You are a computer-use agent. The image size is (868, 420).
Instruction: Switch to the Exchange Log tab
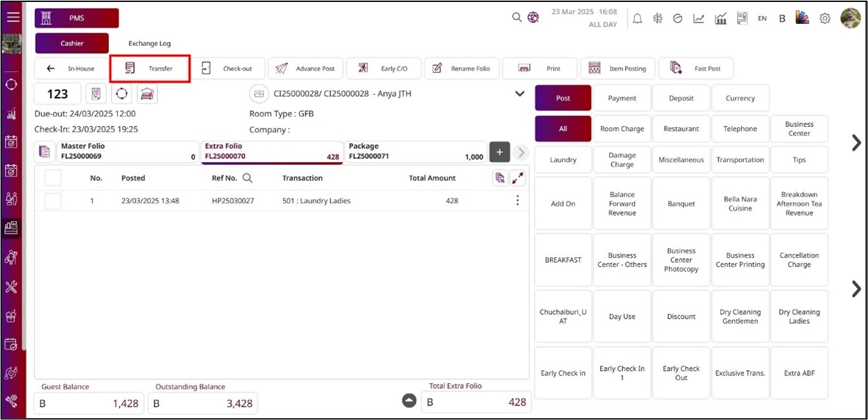pyautogui.click(x=149, y=43)
